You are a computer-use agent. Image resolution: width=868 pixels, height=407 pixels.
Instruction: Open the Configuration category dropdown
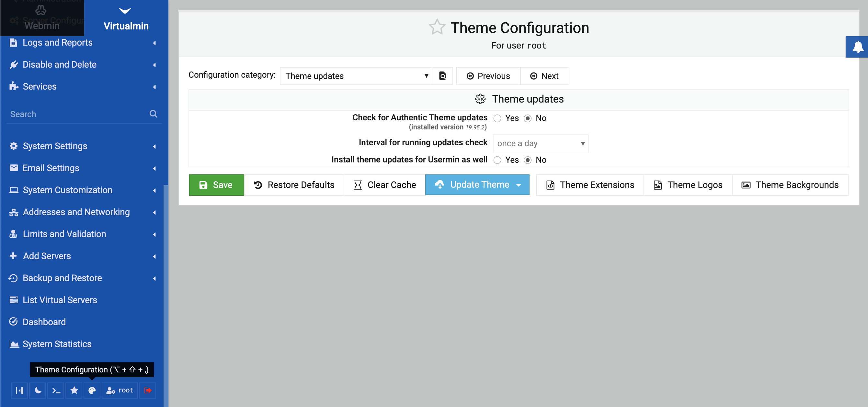[x=356, y=76]
